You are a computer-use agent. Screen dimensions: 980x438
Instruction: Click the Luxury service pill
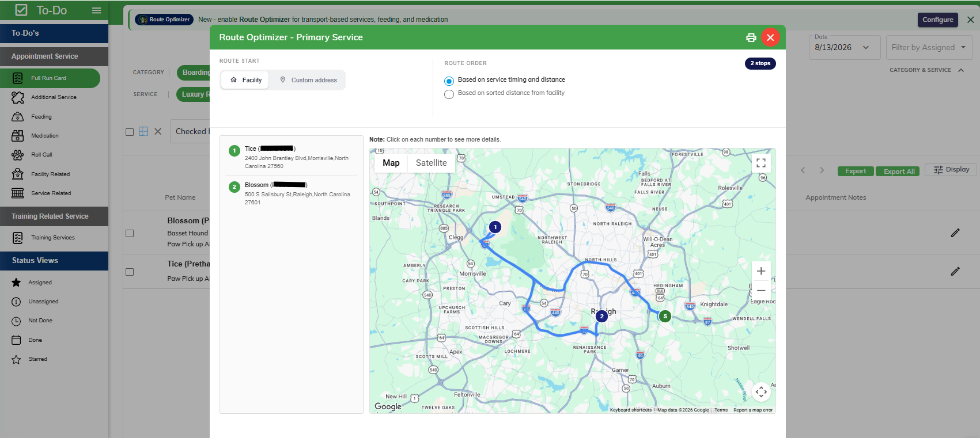[194, 94]
